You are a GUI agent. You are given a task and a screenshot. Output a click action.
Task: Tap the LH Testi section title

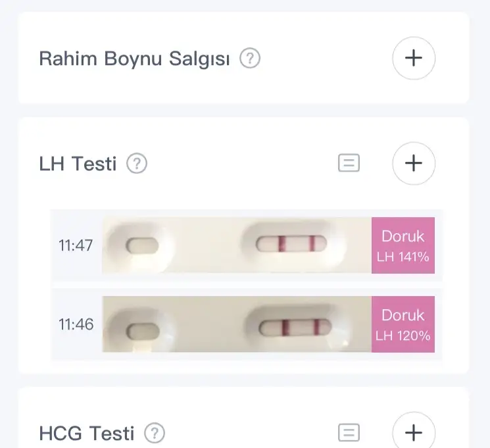pos(78,163)
